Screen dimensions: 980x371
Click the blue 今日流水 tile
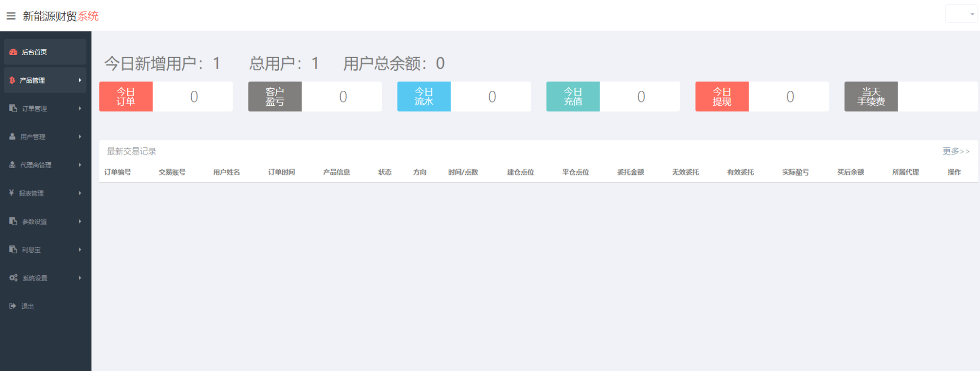coord(424,96)
